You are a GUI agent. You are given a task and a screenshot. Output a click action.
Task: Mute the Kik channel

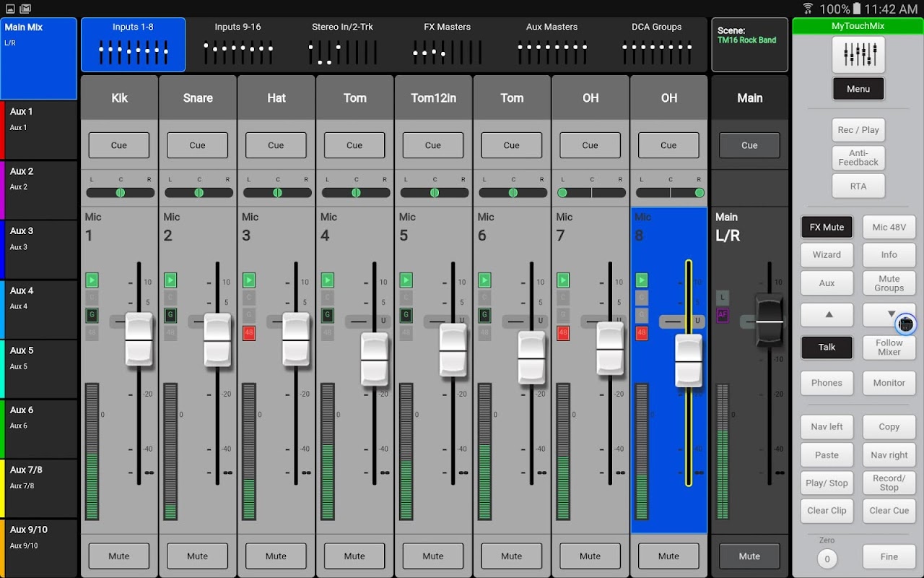click(119, 556)
